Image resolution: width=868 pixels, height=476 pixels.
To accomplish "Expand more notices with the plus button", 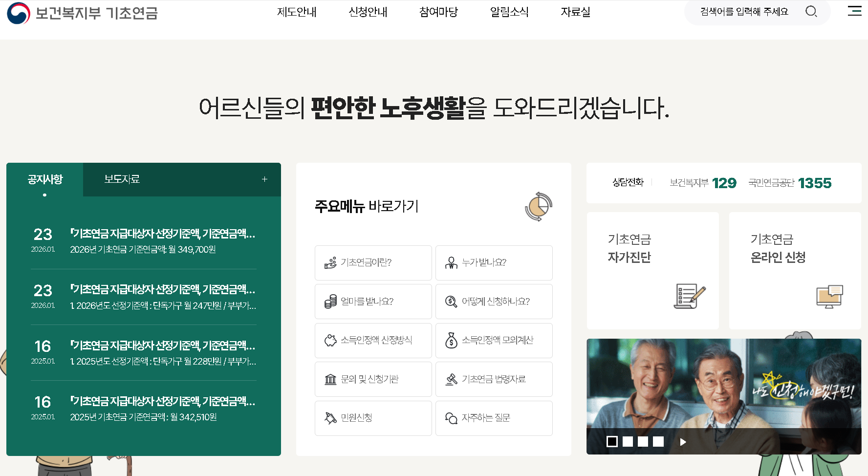I will click(x=264, y=179).
